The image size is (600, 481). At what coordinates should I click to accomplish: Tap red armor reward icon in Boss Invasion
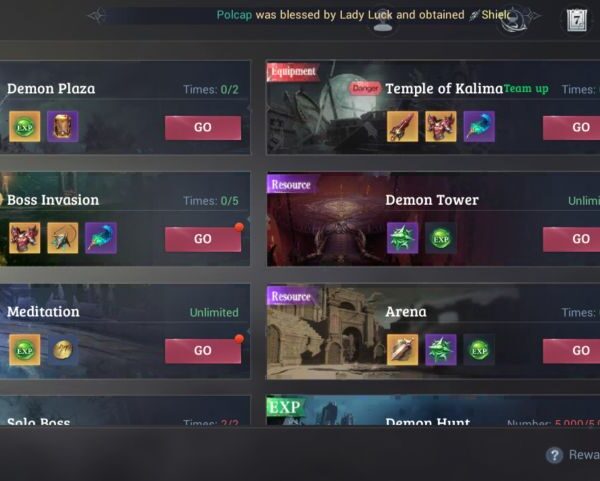[24, 238]
